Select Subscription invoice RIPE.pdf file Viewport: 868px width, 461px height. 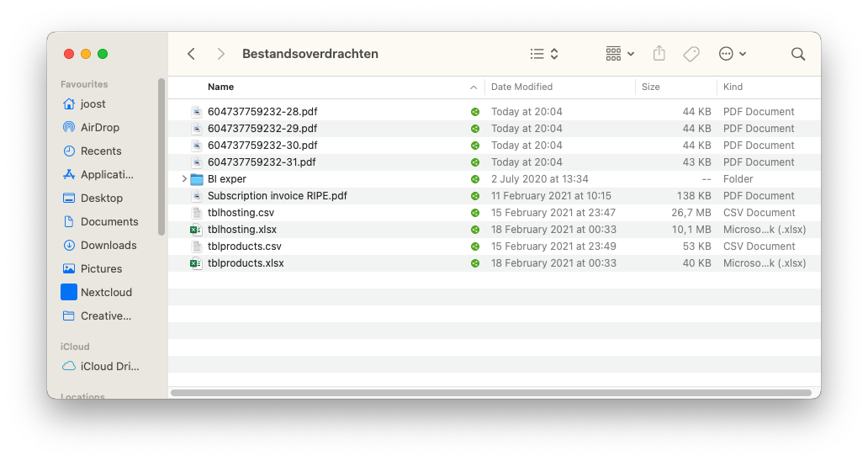277,196
